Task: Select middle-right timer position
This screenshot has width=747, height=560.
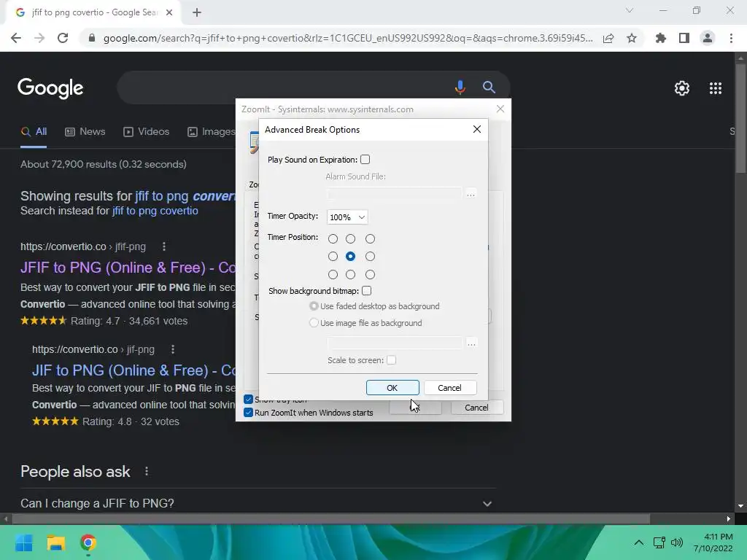Action: pyautogui.click(x=370, y=256)
